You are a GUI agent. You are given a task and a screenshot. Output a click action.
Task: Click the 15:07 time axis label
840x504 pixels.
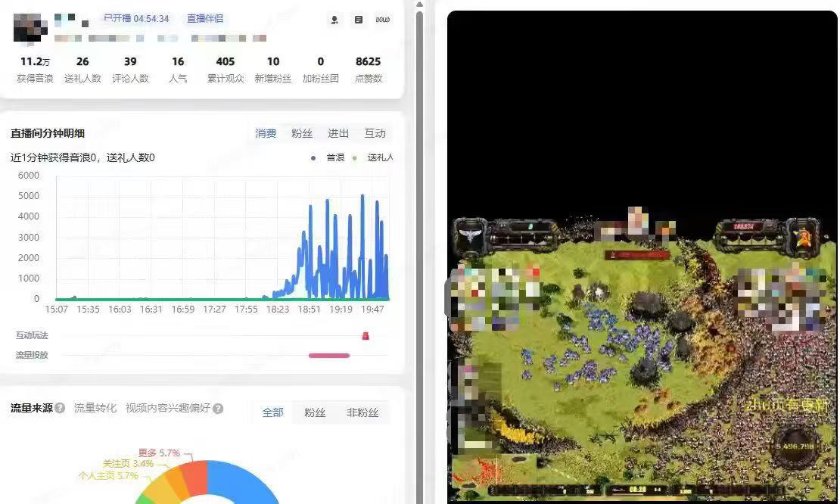coord(56,310)
